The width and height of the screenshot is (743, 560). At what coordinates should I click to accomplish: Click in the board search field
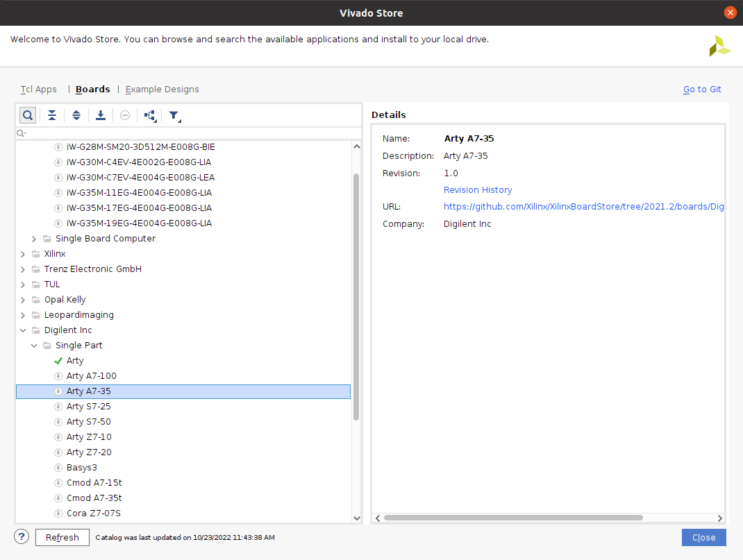tap(187, 133)
